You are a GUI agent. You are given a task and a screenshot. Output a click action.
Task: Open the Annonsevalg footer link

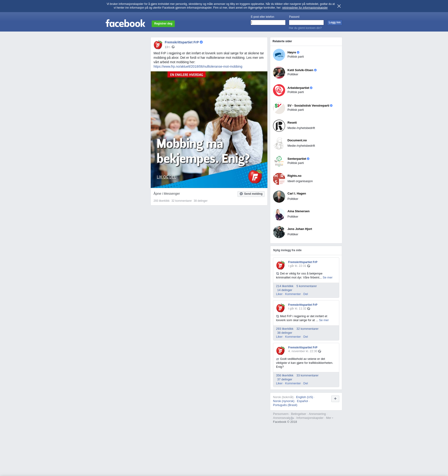[x=283, y=418]
